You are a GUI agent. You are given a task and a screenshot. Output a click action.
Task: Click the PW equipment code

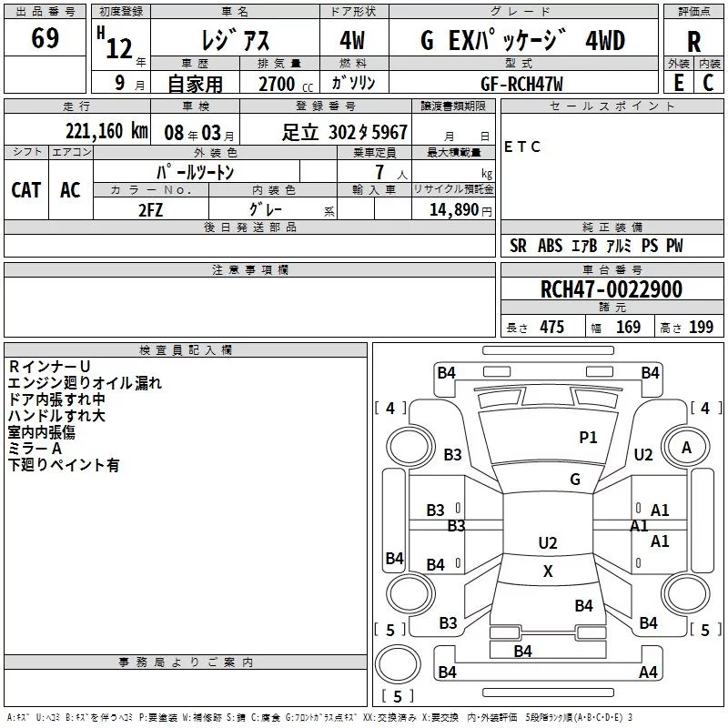point(674,245)
